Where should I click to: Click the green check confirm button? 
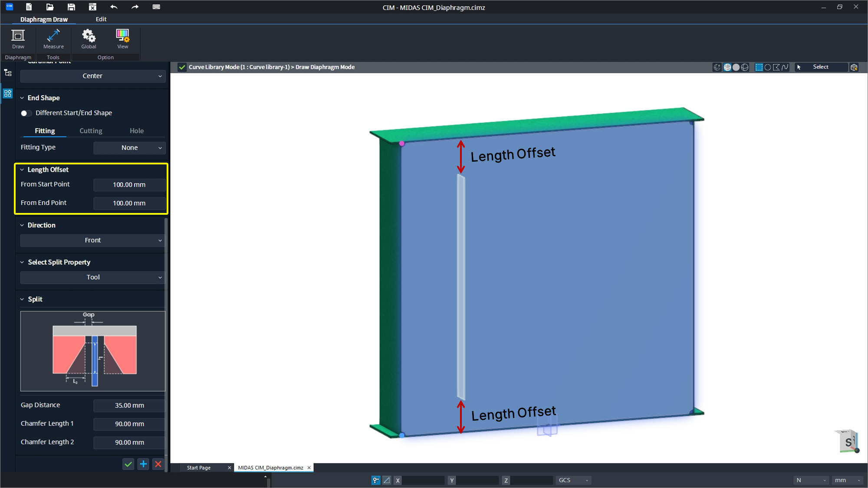click(128, 464)
